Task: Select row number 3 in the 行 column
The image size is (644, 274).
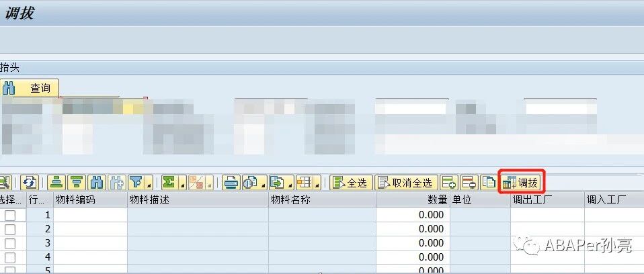Action: [40, 243]
